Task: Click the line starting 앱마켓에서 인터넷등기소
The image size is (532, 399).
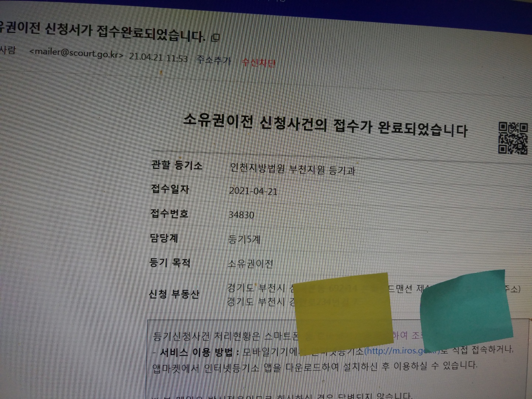Action: coord(315,367)
